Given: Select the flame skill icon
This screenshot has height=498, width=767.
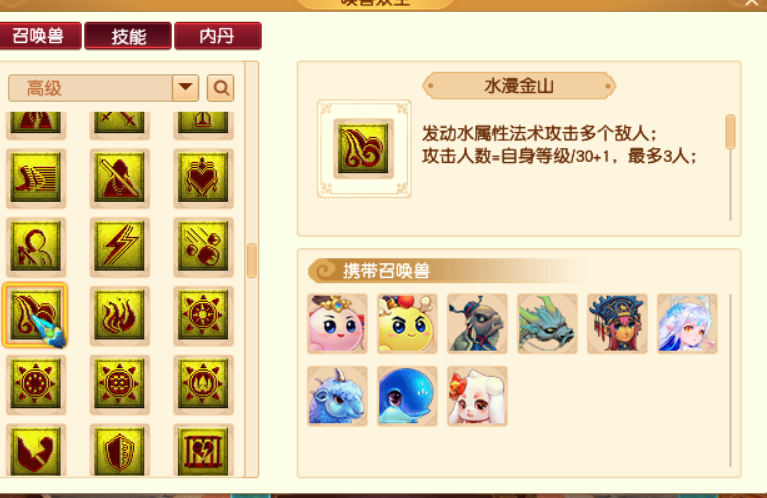Looking at the screenshot, I should [119, 315].
